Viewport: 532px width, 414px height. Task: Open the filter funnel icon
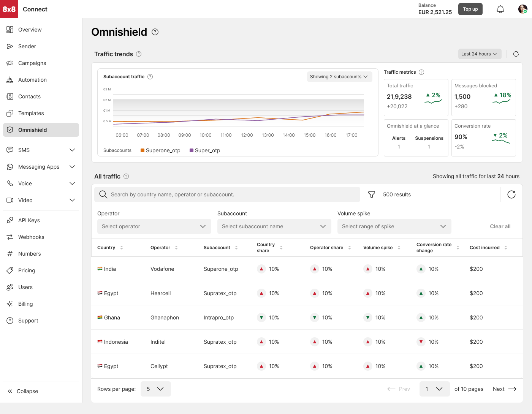[372, 194]
